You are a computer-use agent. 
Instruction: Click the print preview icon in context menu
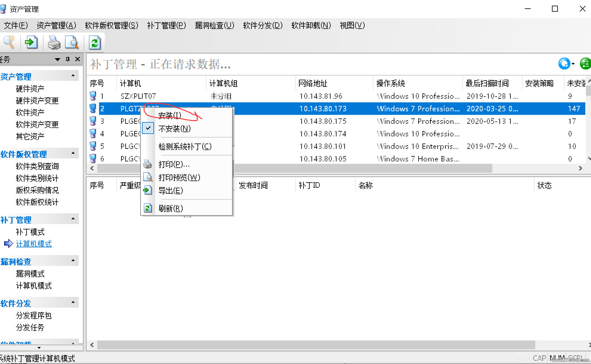[148, 177]
